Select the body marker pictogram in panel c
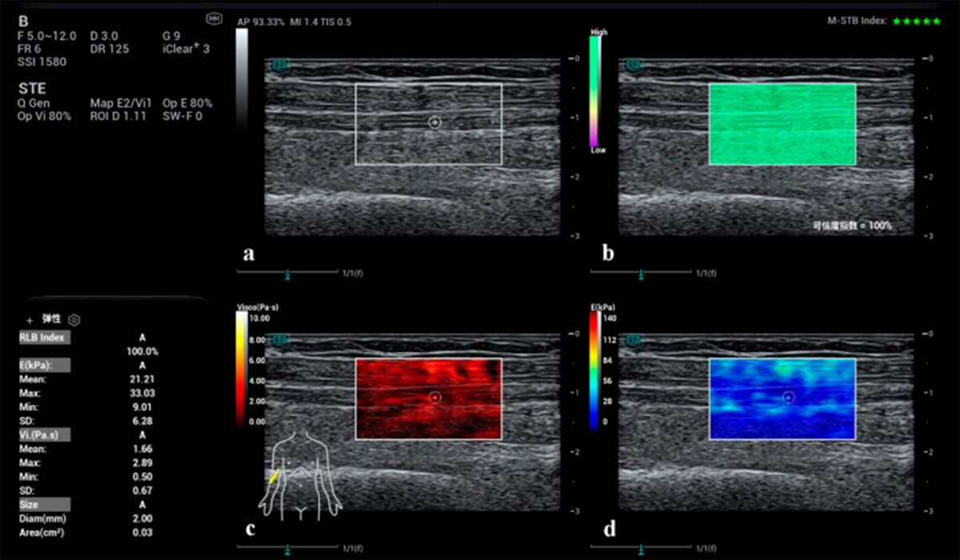960x560 pixels. pyautogui.click(x=298, y=474)
